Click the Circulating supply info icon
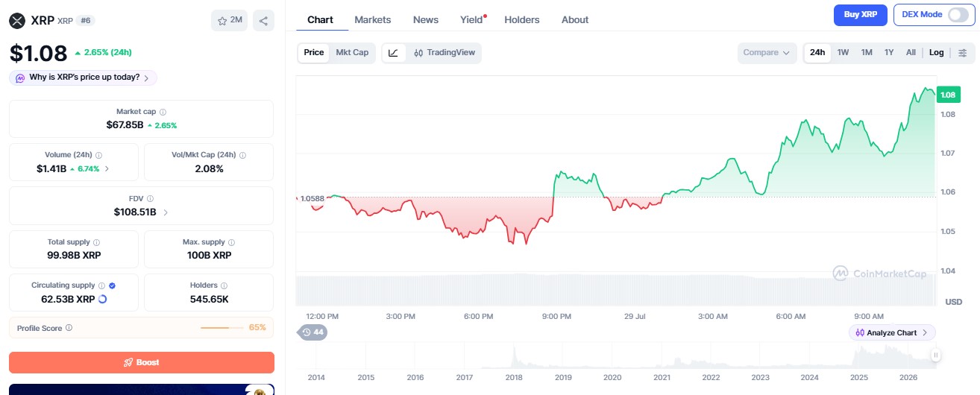980x395 pixels. [101, 285]
